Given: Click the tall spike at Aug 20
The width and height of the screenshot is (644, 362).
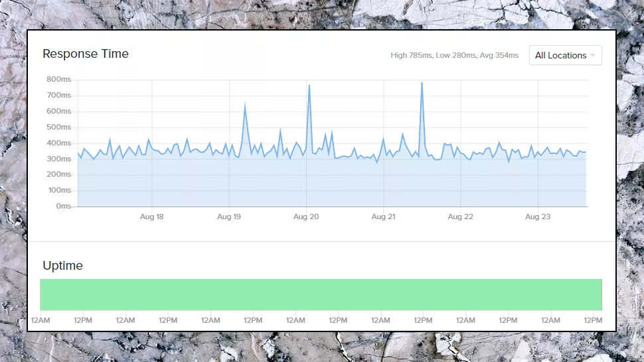Looking at the screenshot, I should click(x=309, y=86).
